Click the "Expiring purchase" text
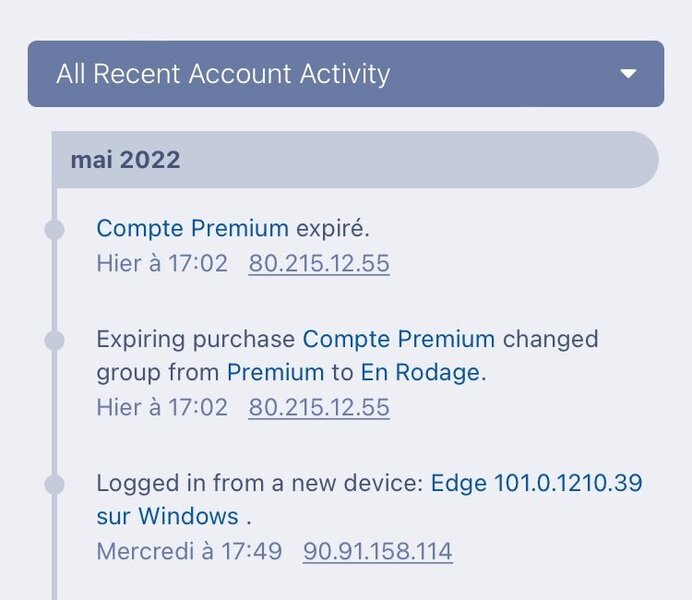This screenshot has height=600, width=692. coord(196,339)
